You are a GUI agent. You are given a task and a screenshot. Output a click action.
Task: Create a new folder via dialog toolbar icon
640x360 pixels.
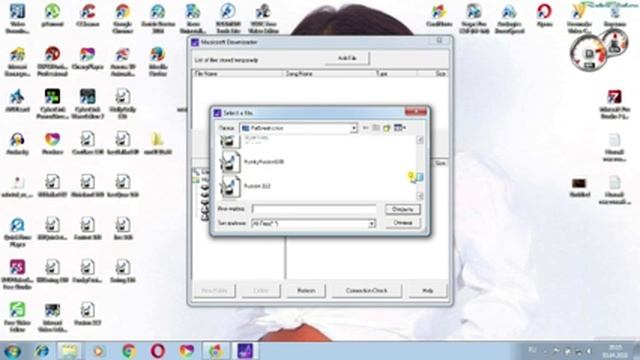coord(387,128)
